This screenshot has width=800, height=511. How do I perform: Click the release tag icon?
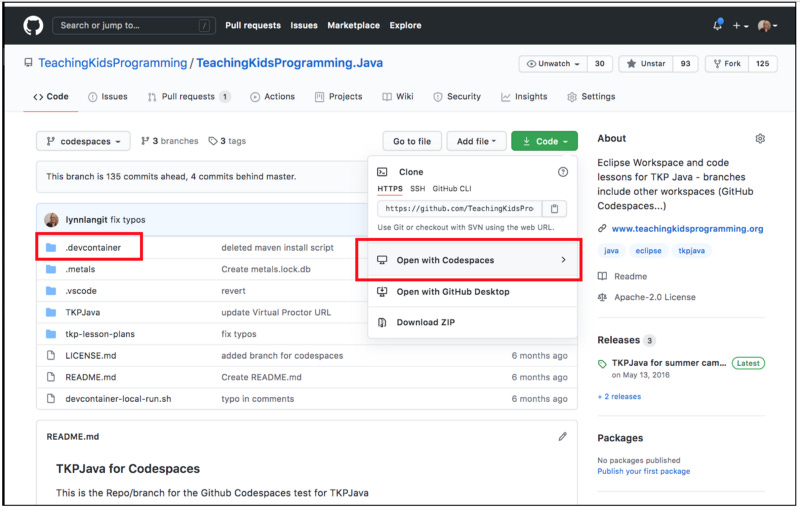click(x=602, y=364)
